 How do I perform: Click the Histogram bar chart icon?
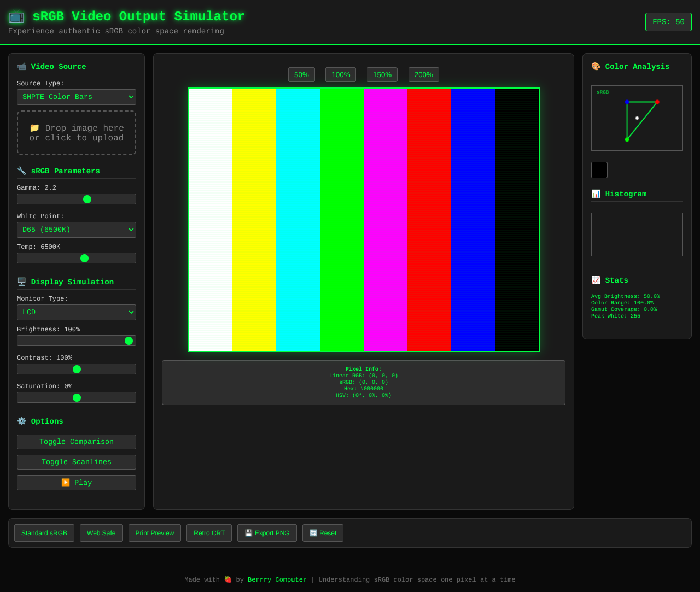click(x=596, y=194)
